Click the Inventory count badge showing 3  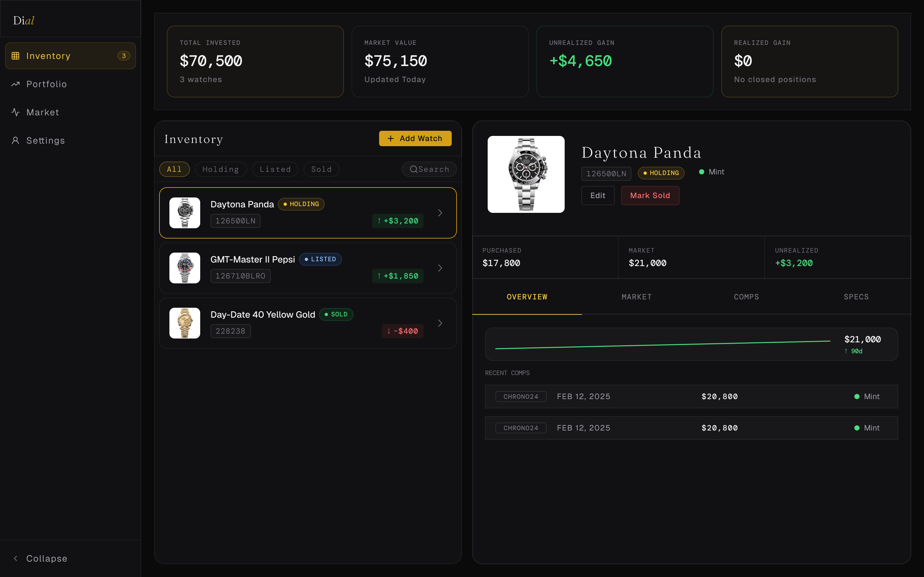[x=124, y=56]
